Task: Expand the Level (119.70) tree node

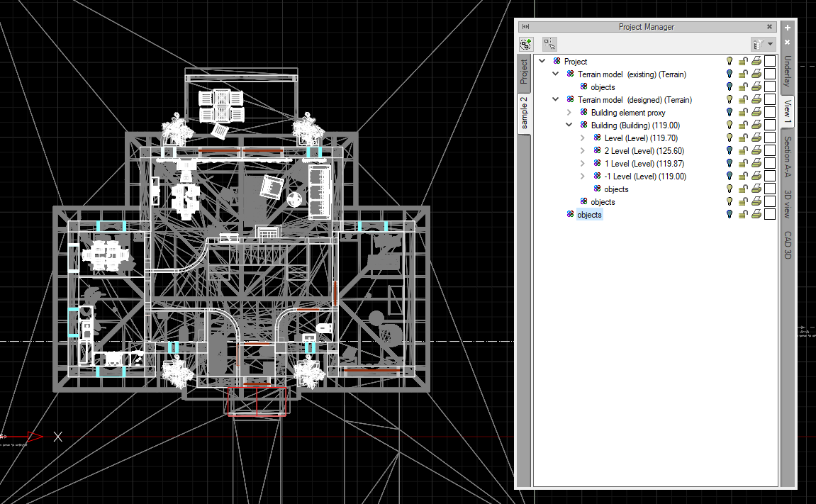Action: 581,138
